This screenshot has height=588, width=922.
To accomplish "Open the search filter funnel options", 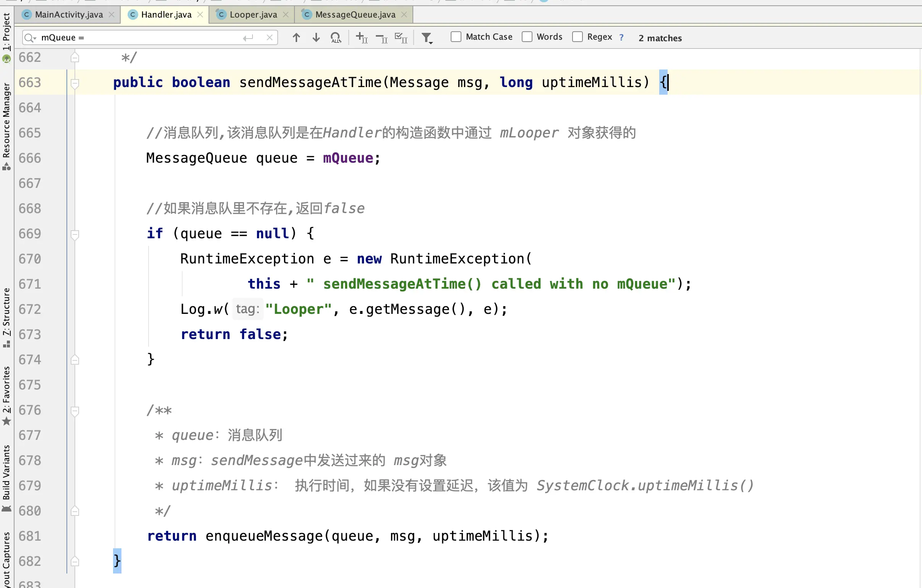I will [x=427, y=37].
